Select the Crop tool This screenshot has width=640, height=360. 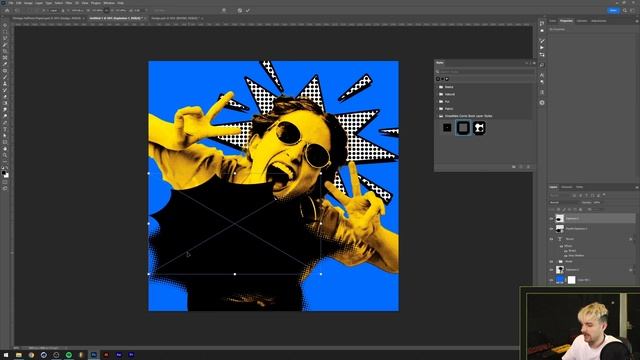(x=5, y=51)
